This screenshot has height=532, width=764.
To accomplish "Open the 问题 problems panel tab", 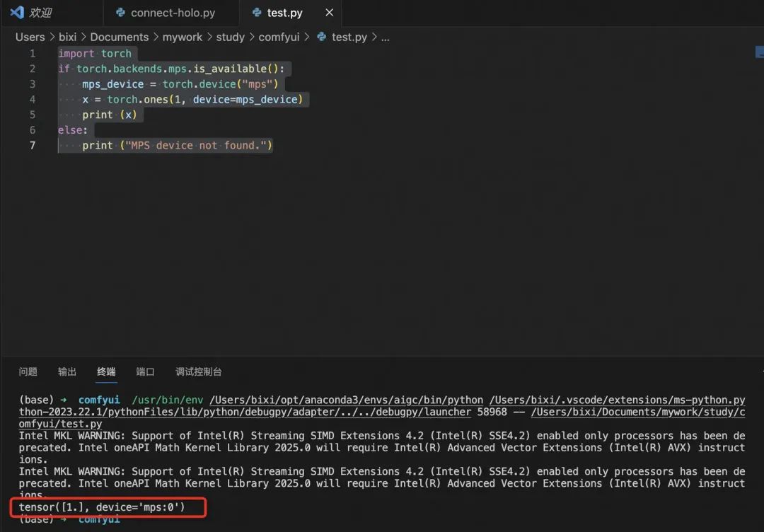I will [x=28, y=371].
